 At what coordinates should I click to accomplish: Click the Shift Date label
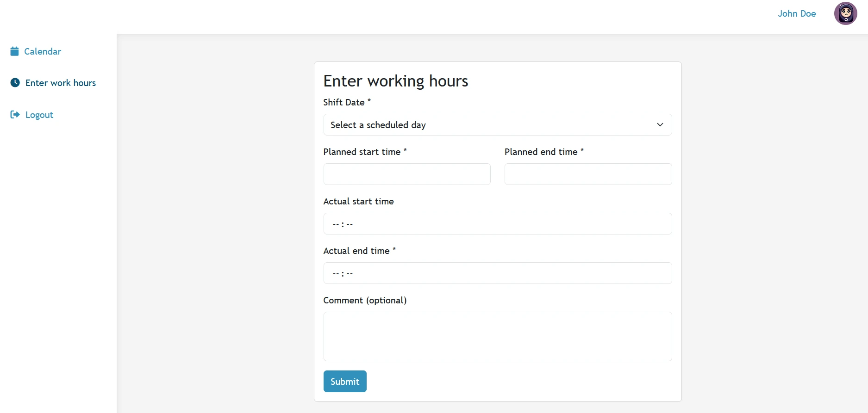344,102
